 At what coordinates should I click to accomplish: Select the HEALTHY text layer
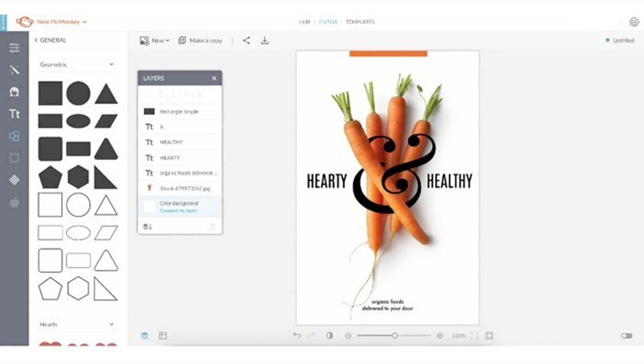point(171,142)
